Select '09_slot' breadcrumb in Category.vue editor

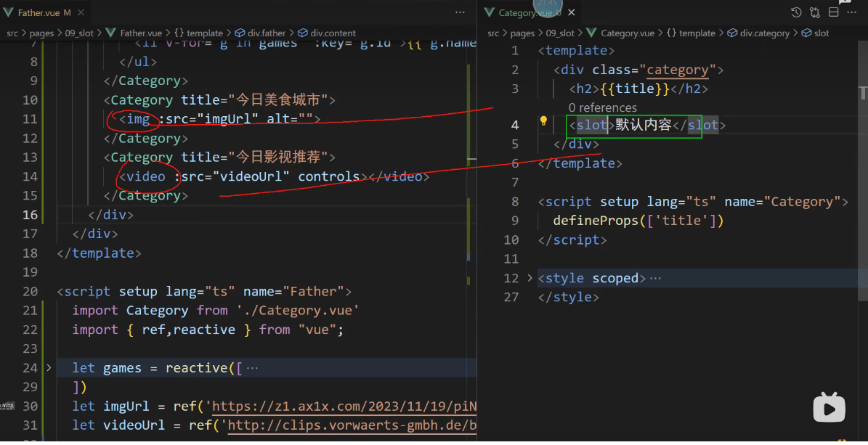click(x=560, y=33)
